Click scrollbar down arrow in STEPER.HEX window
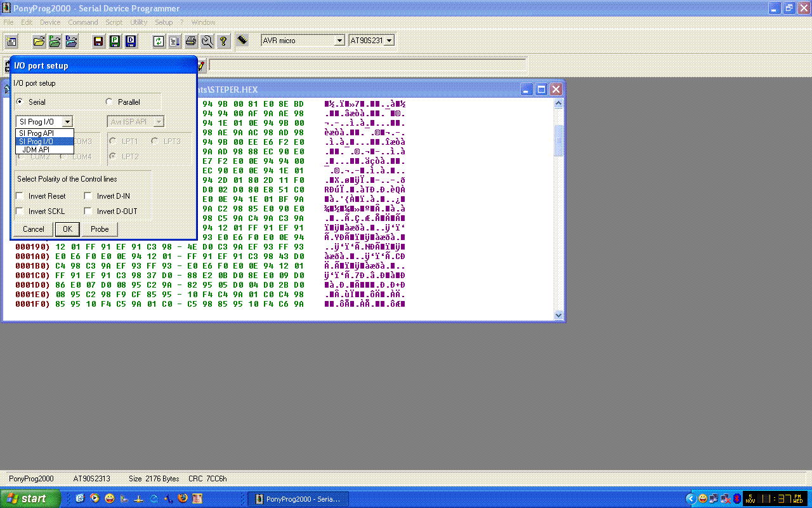The width and height of the screenshot is (812, 508). click(x=558, y=315)
